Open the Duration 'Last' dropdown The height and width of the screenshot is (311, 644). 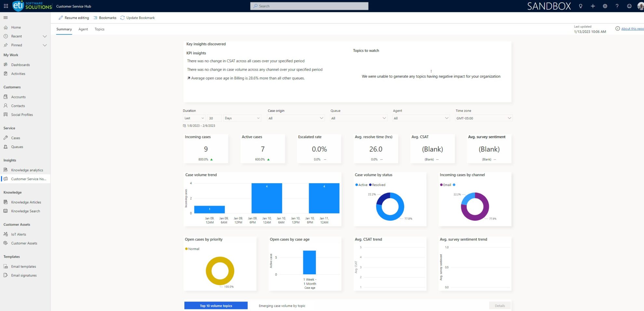click(x=194, y=118)
